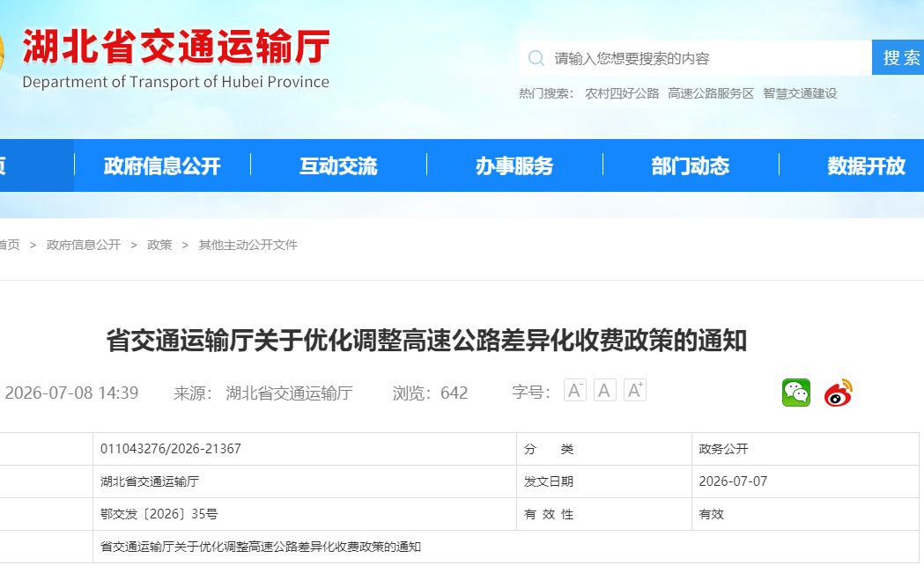Viewport: 924px width, 573px height.
Task: Click Department of Transport of Hubei Province subtitle
Action: [x=175, y=82]
